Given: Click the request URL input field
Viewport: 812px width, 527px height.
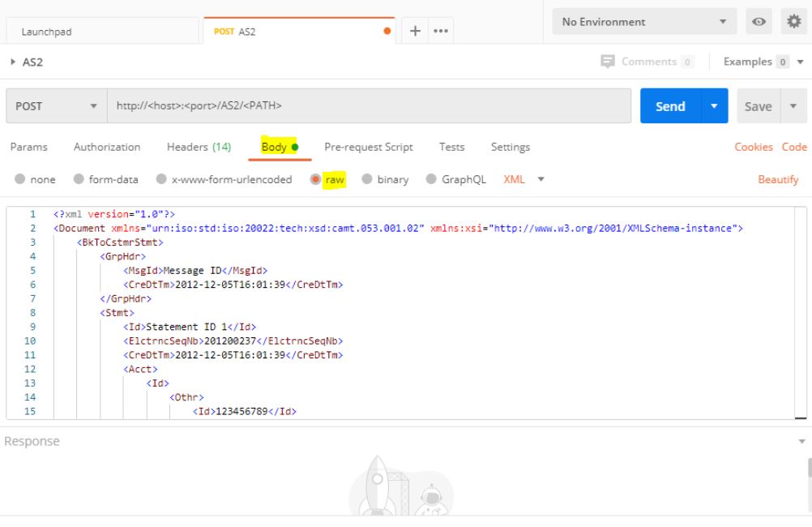Looking at the screenshot, I should click(369, 106).
